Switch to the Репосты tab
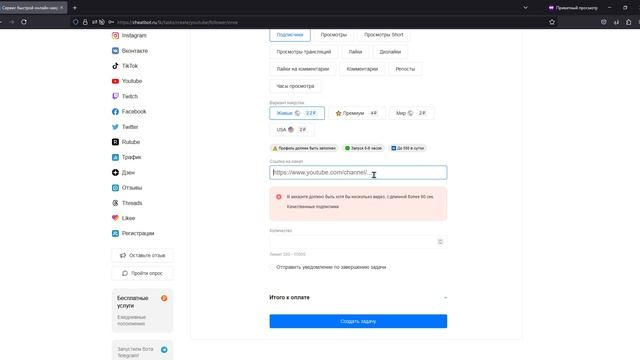This screenshot has width=640, height=360. click(405, 69)
